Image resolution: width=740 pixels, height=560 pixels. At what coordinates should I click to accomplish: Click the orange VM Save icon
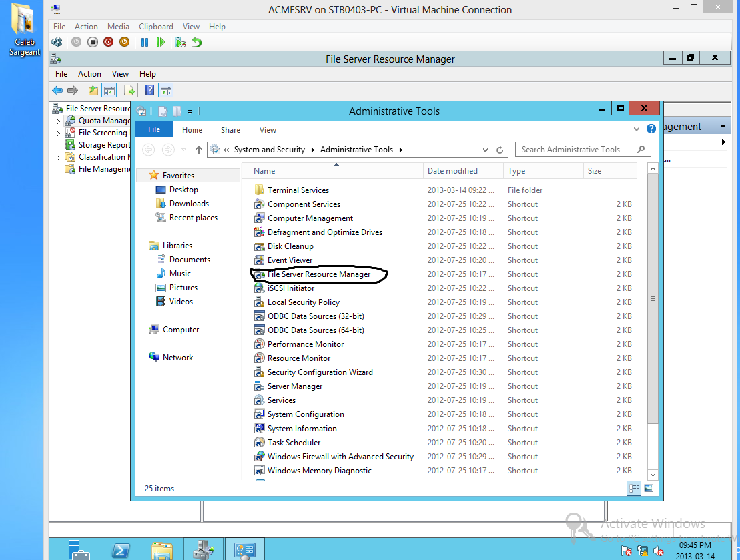pos(124,42)
